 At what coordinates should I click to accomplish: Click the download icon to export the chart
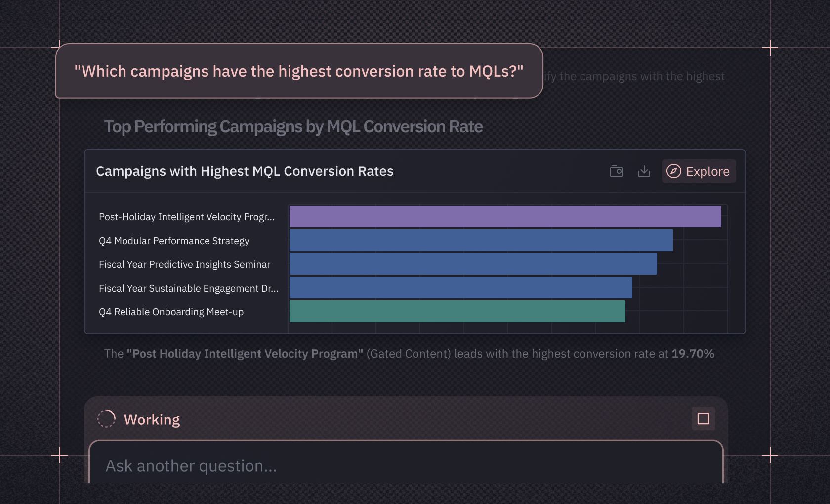pyautogui.click(x=644, y=171)
